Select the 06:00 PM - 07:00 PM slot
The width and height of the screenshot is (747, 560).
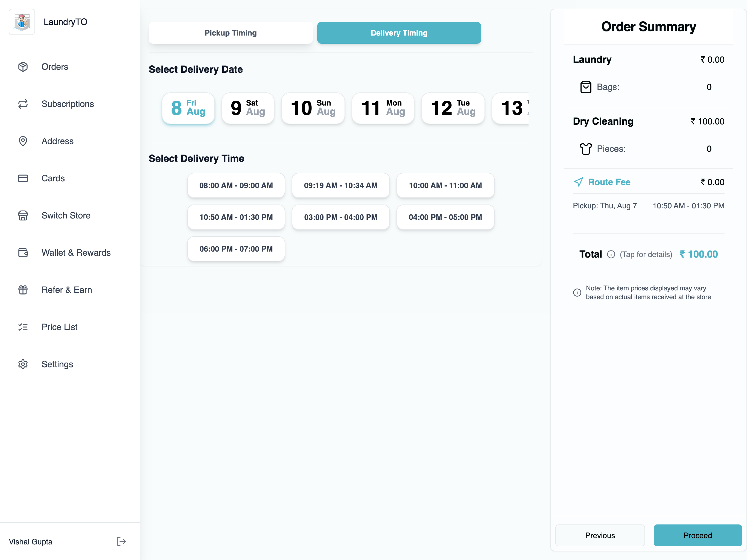pyautogui.click(x=236, y=249)
